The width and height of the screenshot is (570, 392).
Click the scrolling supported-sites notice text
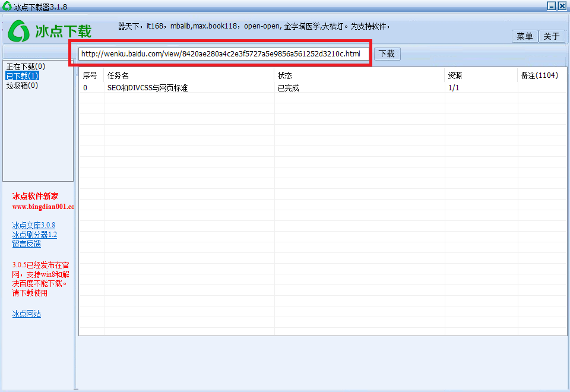(254, 26)
